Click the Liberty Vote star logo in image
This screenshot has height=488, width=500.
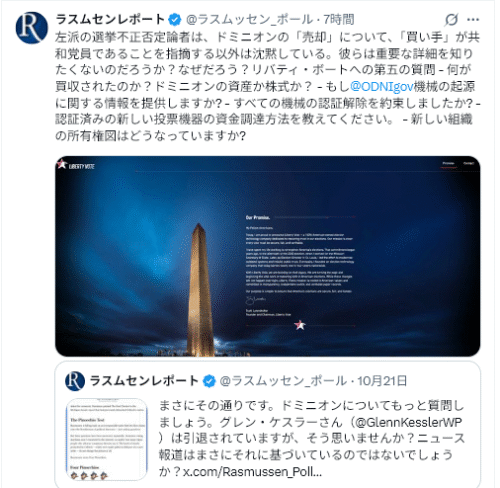pyautogui.click(x=76, y=165)
